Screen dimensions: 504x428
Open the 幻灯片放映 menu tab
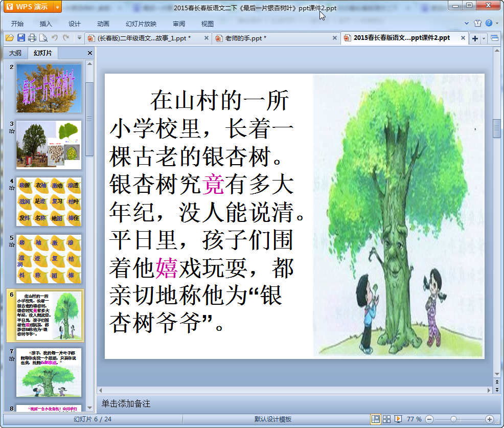tap(141, 24)
